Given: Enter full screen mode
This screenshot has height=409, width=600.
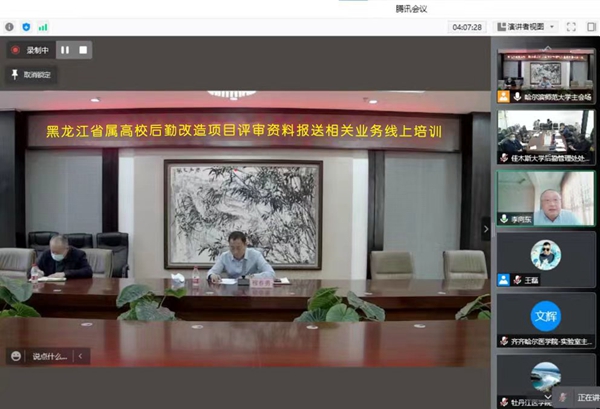Looking at the screenshot, I should point(571,26).
